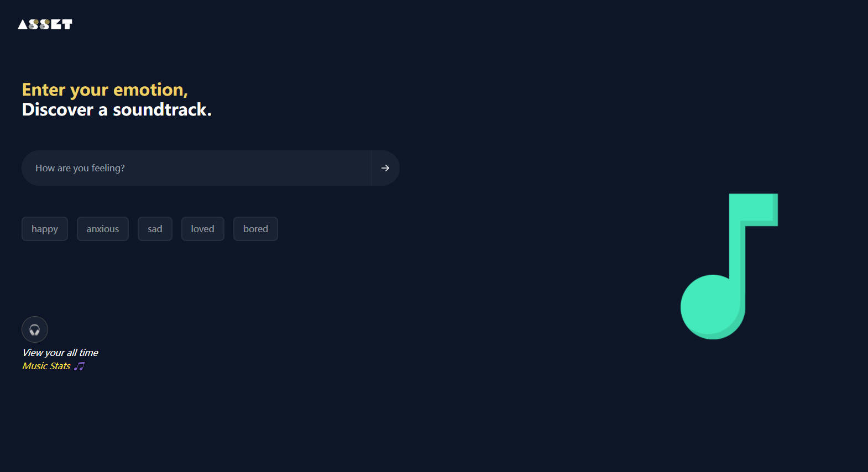This screenshot has width=868, height=472.
Task: Choose the bored emotion chip
Action: (x=255, y=229)
